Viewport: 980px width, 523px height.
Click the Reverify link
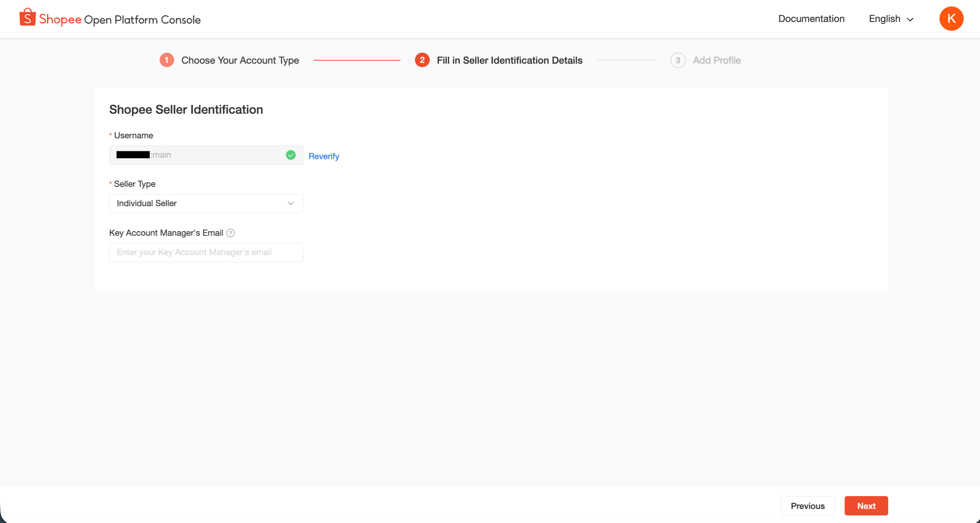pos(324,156)
